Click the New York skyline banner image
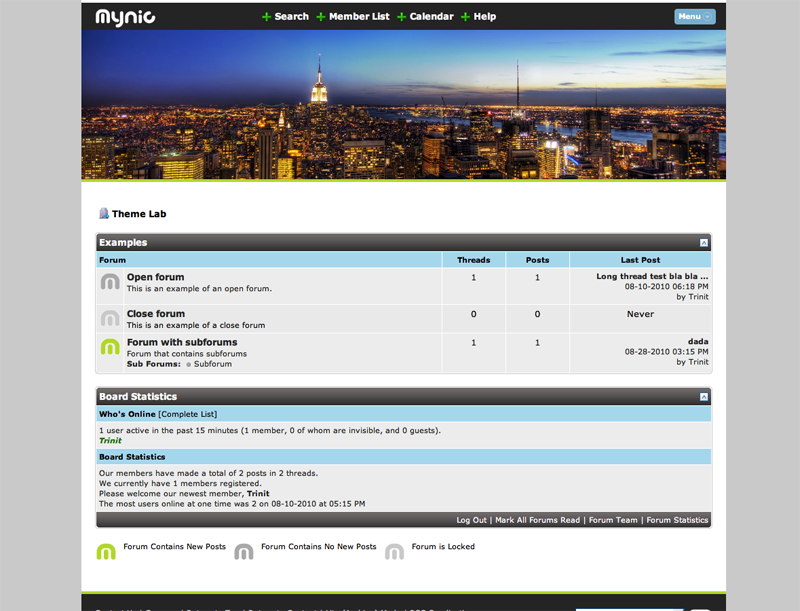 [403, 105]
